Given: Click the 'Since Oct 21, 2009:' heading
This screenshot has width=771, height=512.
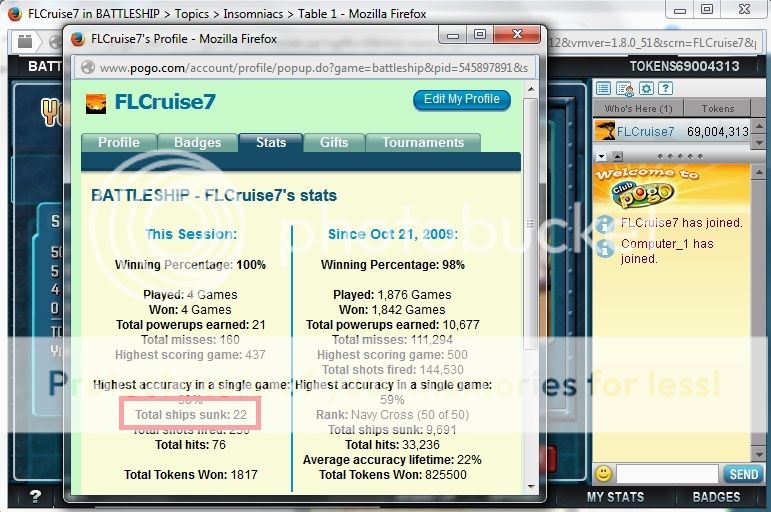Looking at the screenshot, I should [x=393, y=234].
